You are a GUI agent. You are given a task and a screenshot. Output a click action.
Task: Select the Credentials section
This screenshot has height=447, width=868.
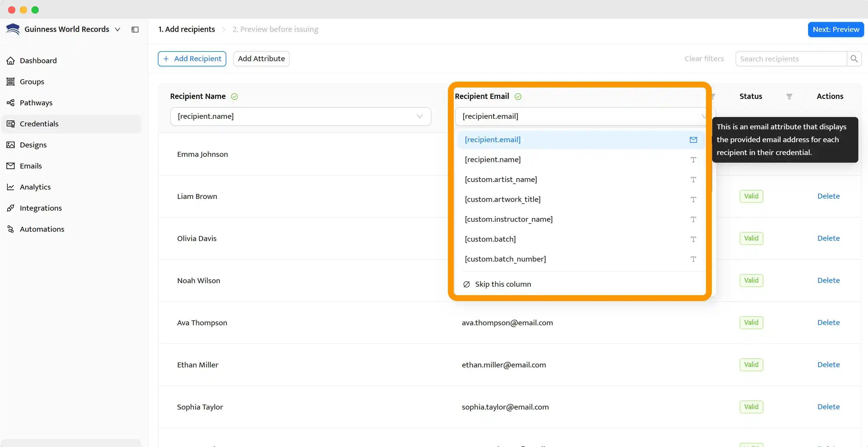click(x=39, y=124)
